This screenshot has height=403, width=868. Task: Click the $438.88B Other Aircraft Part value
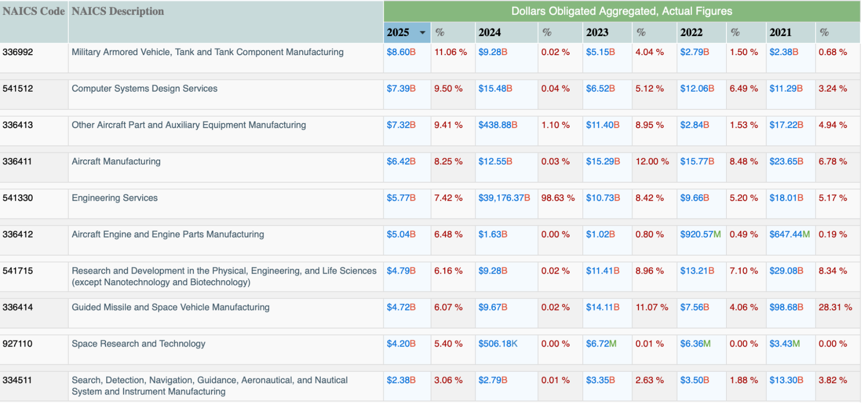498,125
